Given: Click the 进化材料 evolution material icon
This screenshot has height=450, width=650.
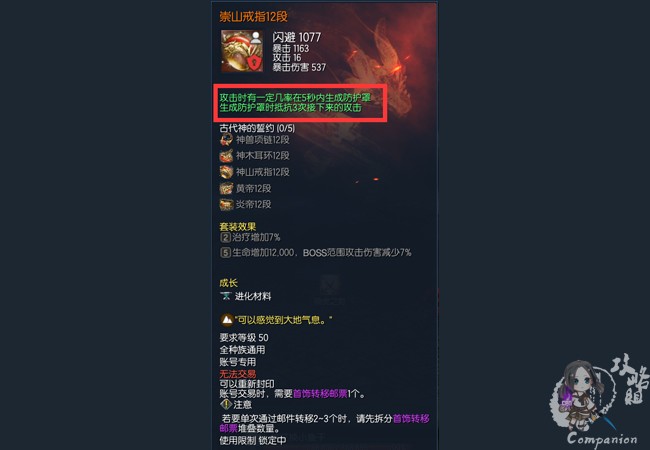Looking at the screenshot, I should (226, 296).
